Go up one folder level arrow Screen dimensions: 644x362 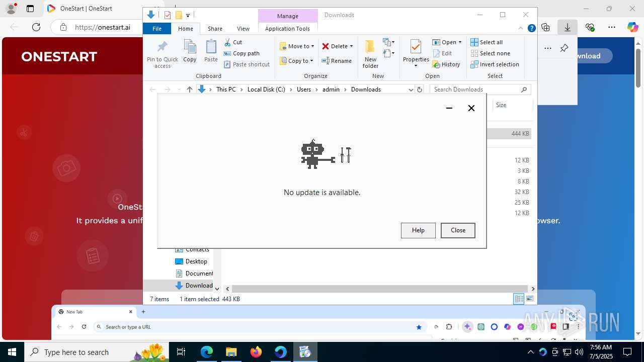pos(189,89)
